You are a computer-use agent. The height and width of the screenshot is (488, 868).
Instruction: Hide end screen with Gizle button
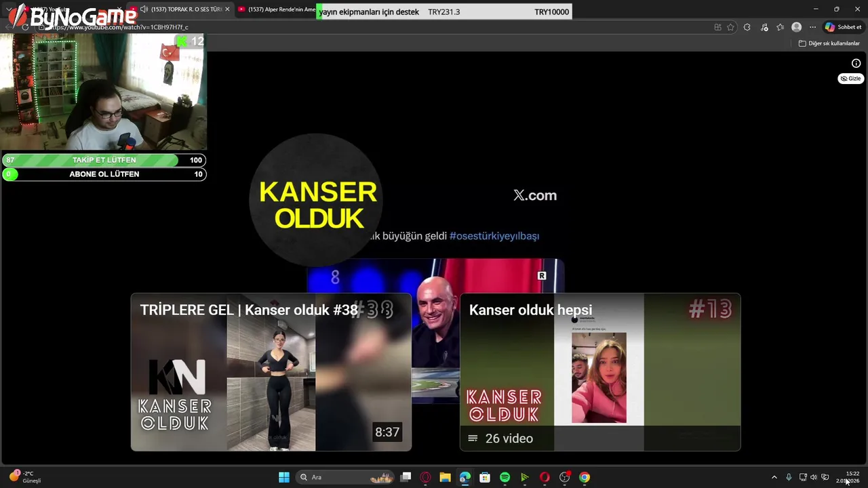tap(850, 79)
